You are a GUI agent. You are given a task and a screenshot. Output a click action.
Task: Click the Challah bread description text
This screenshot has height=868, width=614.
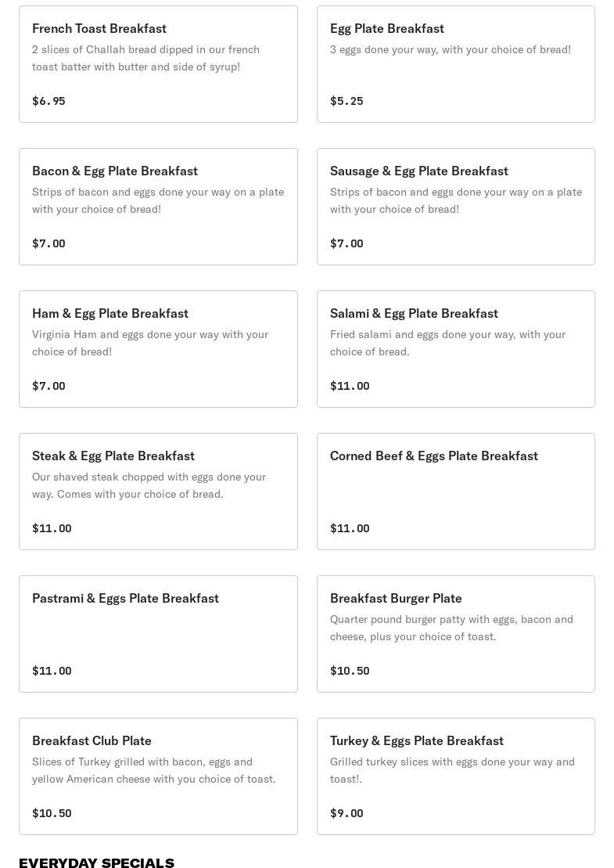click(145, 58)
